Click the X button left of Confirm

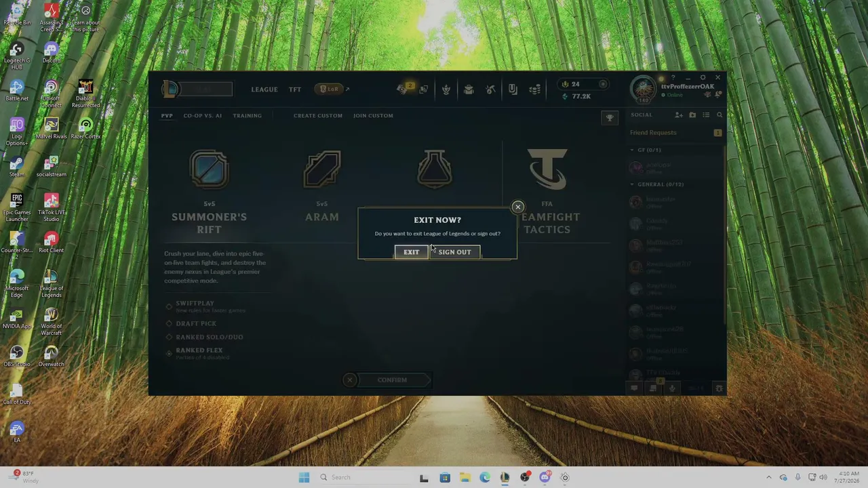click(x=349, y=380)
